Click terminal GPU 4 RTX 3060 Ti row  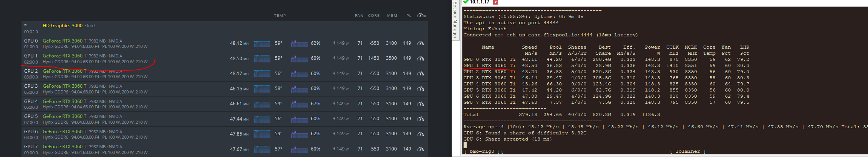(x=606, y=84)
